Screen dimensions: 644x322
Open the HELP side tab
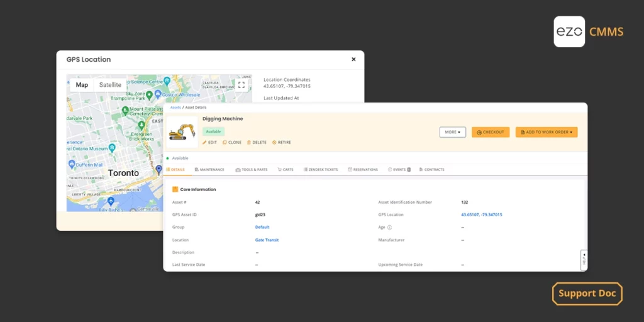(x=584, y=260)
